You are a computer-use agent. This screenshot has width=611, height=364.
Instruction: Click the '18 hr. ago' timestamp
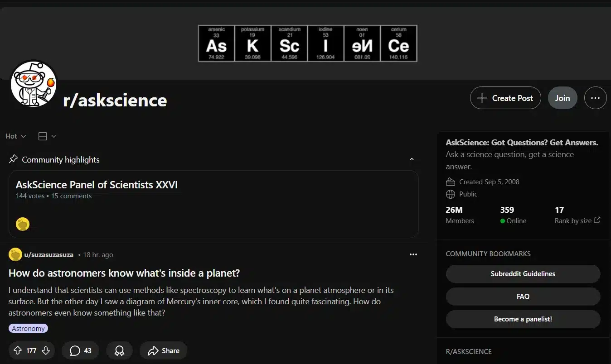point(98,255)
